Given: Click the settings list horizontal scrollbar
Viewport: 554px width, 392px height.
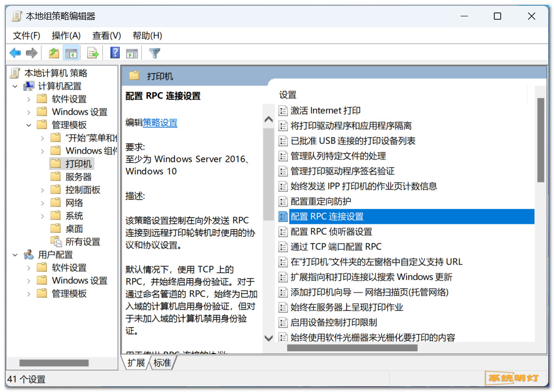Looking at the screenshot, I should (352, 348).
